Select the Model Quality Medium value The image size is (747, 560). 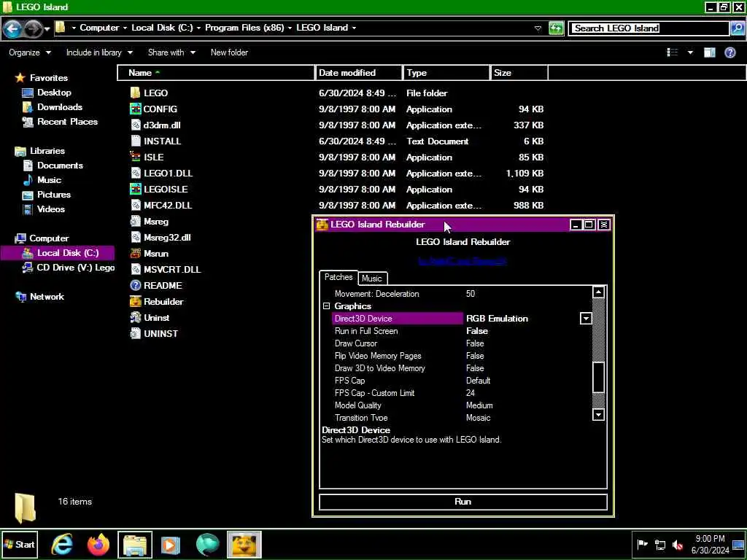click(x=479, y=405)
